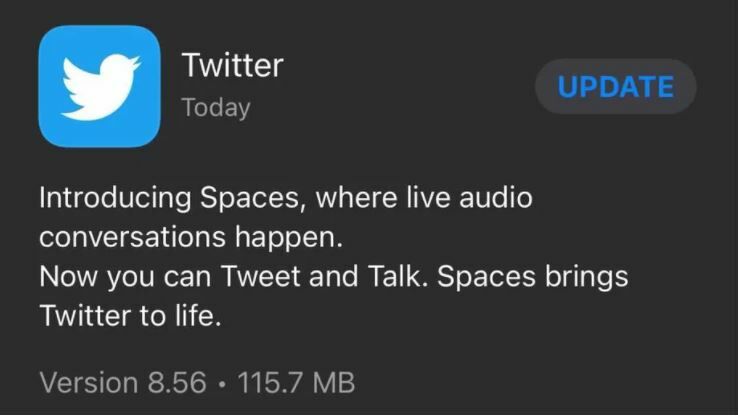The height and width of the screenshot is (416, 738).
Task: Tap the blue Twitter app icon
Action: pyautogui.click(x=99, y=86)
